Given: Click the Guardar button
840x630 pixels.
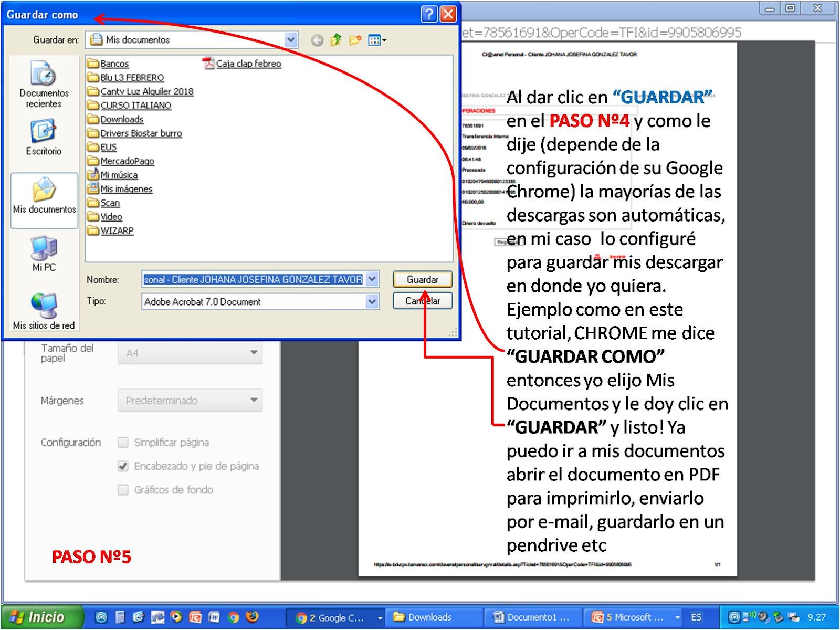Looking at the screenshot, I should (423, 279).
